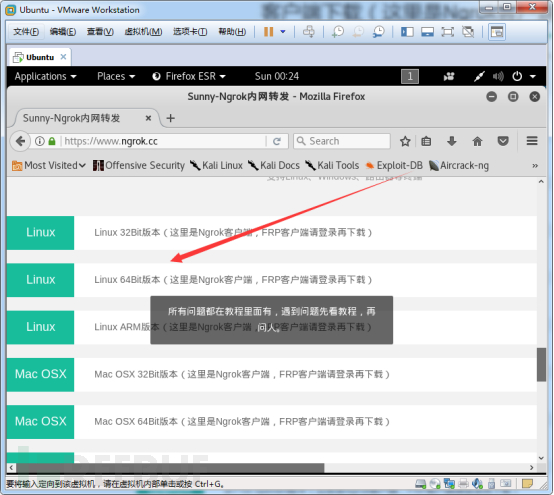Click the Firefox Search field
554x495 pixels.
pos(342,141)
